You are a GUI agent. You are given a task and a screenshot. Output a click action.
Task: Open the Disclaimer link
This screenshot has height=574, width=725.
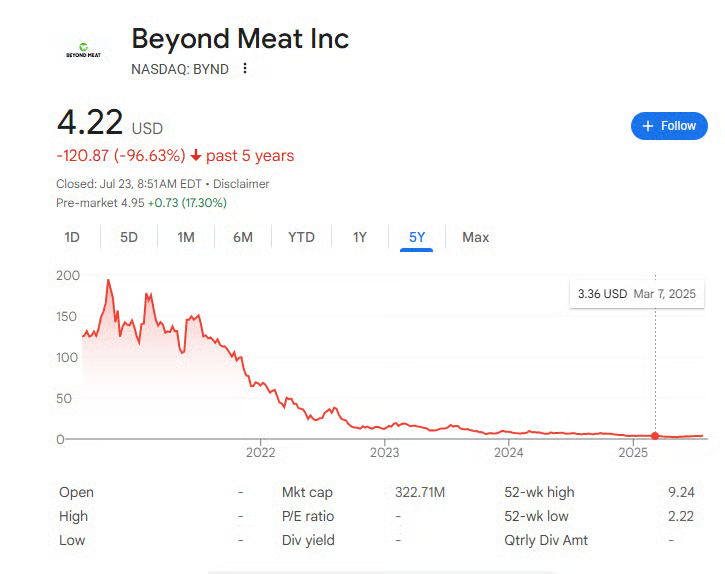point(241,184)
